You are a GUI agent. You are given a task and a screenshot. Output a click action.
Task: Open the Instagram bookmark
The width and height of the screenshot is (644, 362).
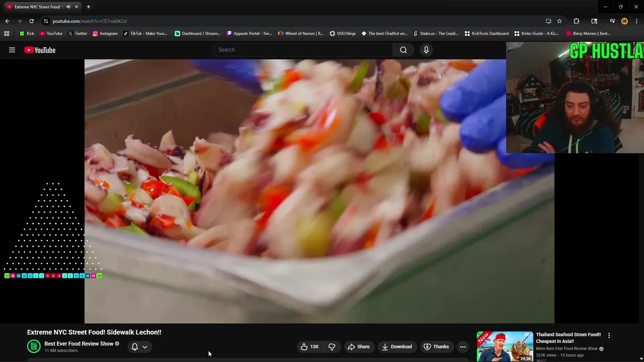coord(105,34)
